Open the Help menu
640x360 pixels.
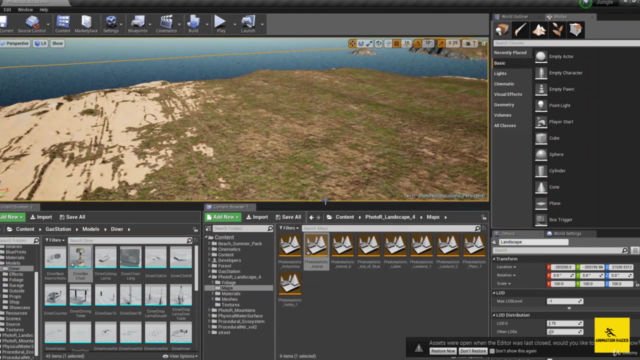tap(44, 9)
